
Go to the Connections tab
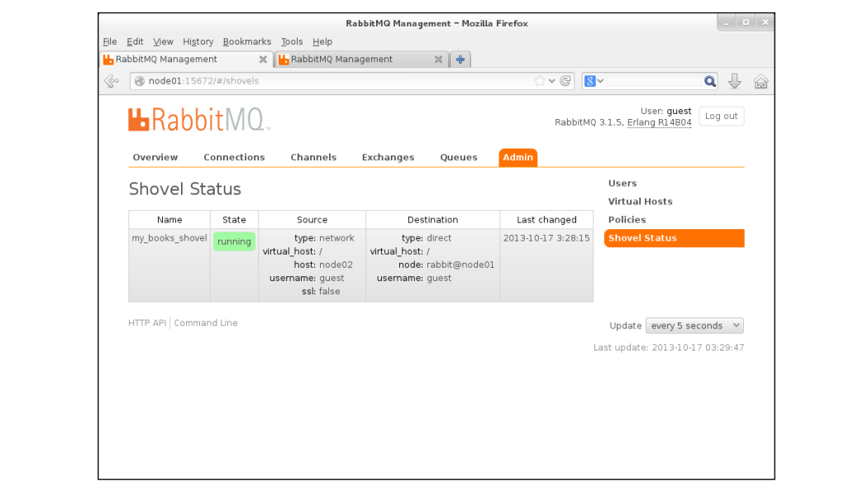click(x=234, y=157)
